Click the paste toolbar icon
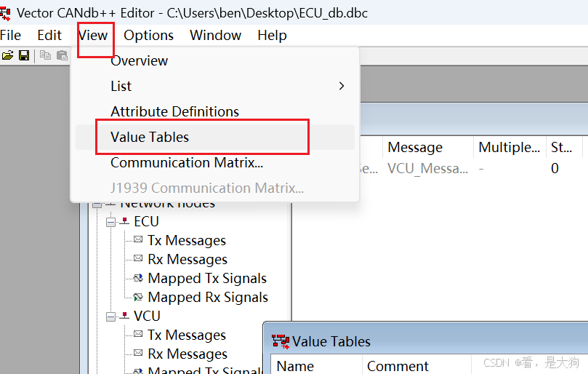Image resolution: width=588 pixels, height=374 pixels. pos(62,55)
